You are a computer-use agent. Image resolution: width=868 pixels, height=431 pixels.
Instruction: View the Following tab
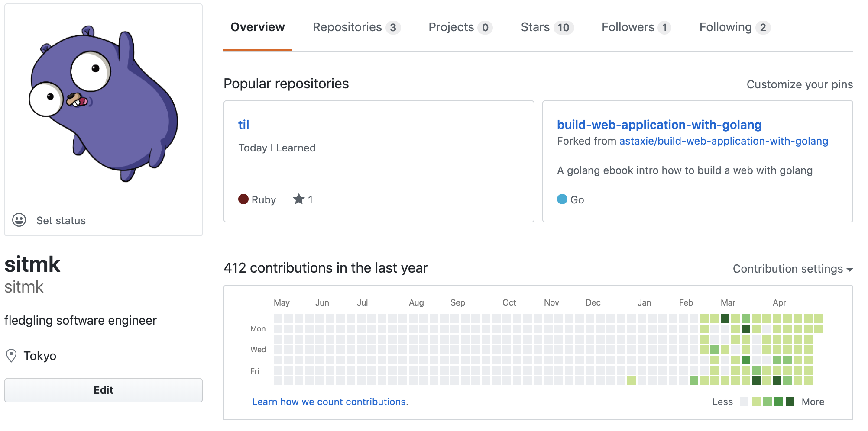[x=735, y=27]
